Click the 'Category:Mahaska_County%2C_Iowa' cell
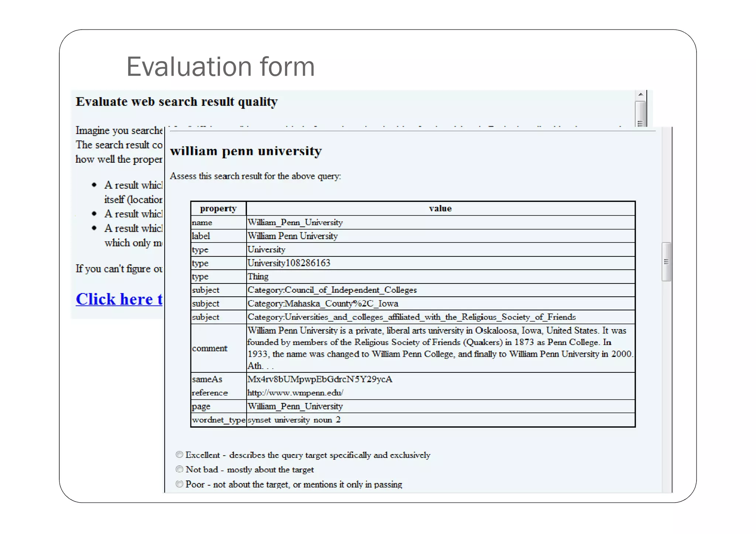The width and height of the screenshot is (756, 534). pos(440,303)
